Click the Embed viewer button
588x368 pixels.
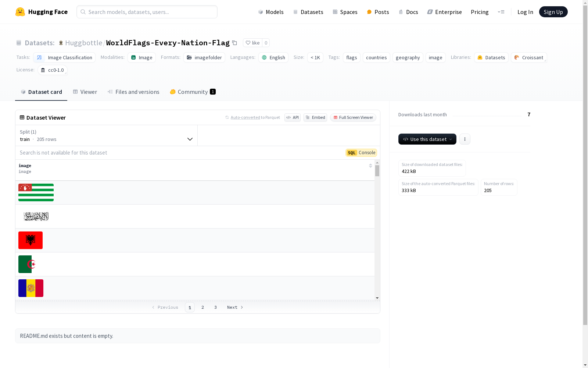pos(315,117)
